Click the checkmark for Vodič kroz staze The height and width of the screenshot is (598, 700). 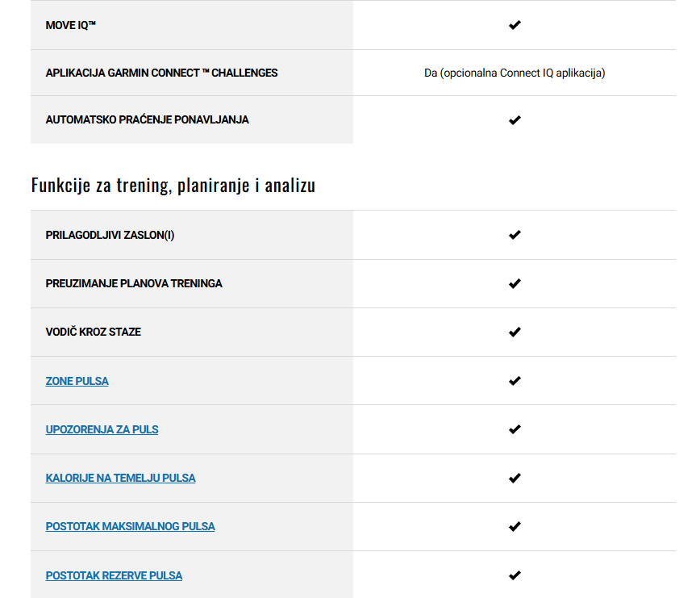515,332
